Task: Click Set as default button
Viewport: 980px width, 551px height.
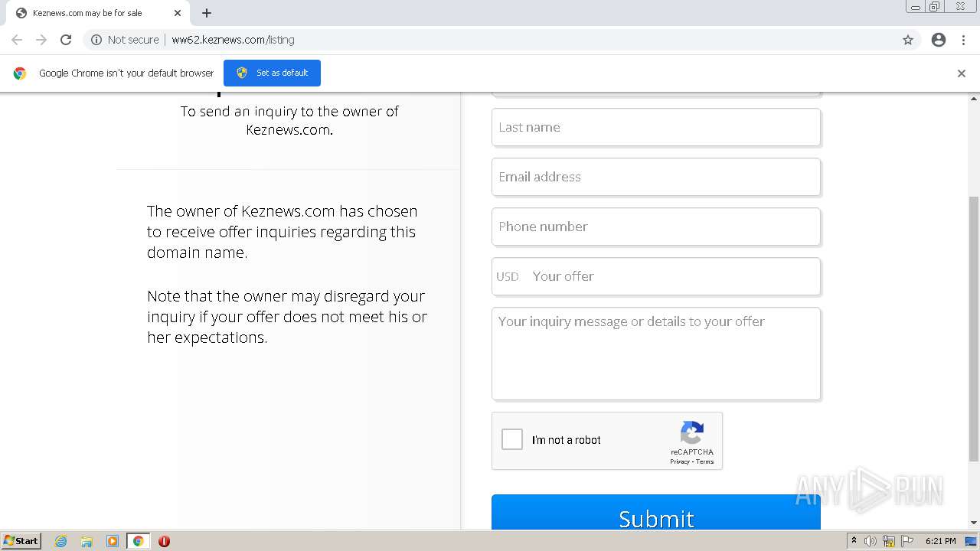Action: click(x=272, y=73)
